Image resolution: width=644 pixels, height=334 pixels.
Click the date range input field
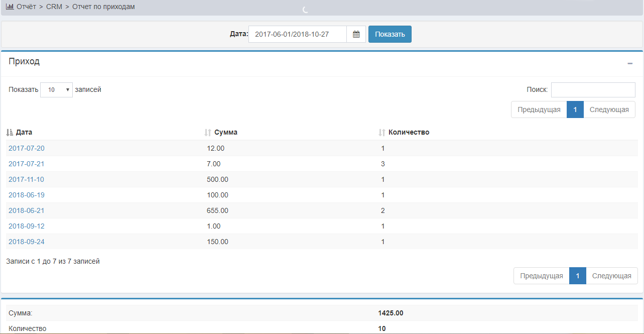[x=297, y=34]
